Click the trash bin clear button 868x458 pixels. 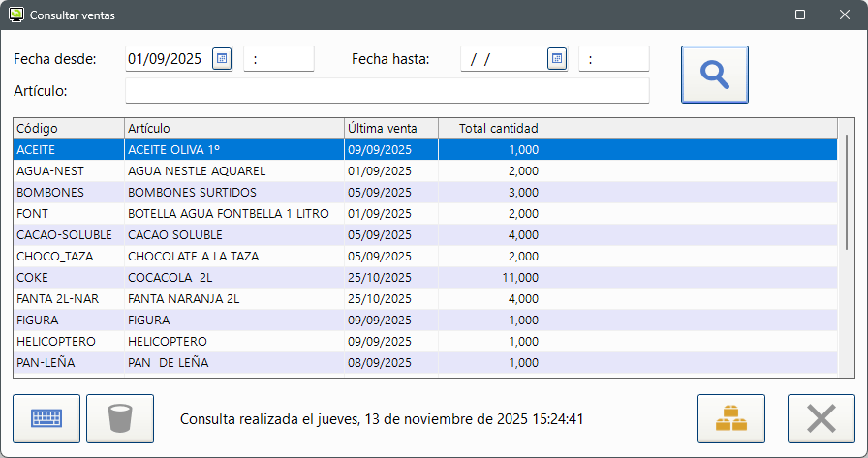120,418
